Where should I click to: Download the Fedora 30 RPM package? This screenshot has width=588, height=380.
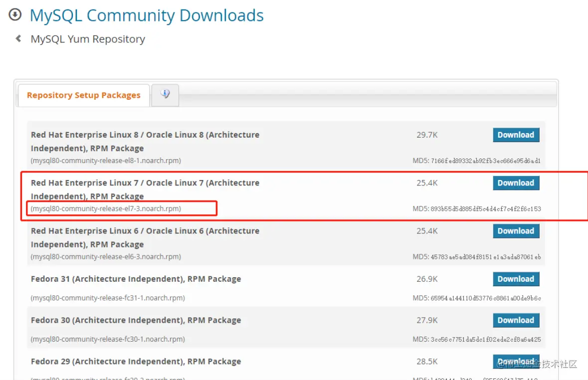[516, 320]
